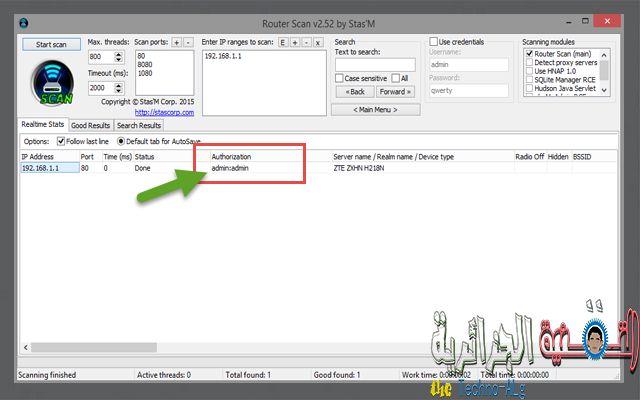Decrease the Timeout spinner value
Screen dimensions: 640x400
[x=119, y=91]
